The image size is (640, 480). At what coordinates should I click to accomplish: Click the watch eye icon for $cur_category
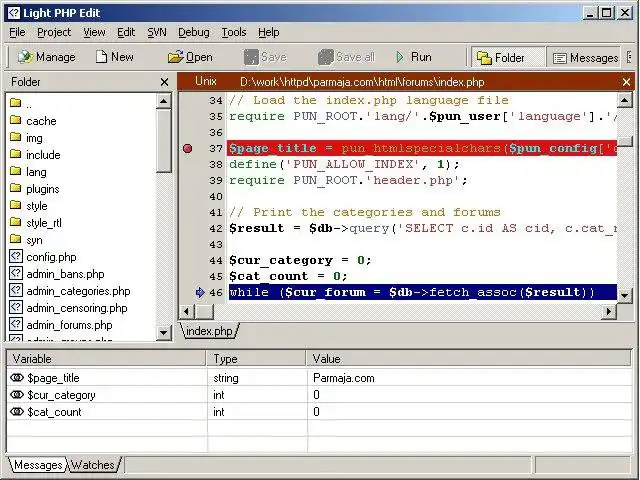17,395
